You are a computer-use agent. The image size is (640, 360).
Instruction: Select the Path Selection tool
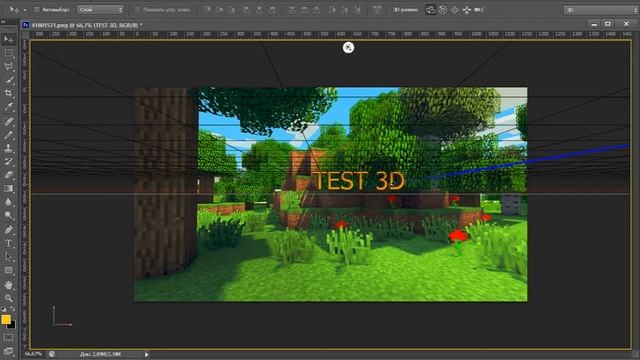click(8, 257)
